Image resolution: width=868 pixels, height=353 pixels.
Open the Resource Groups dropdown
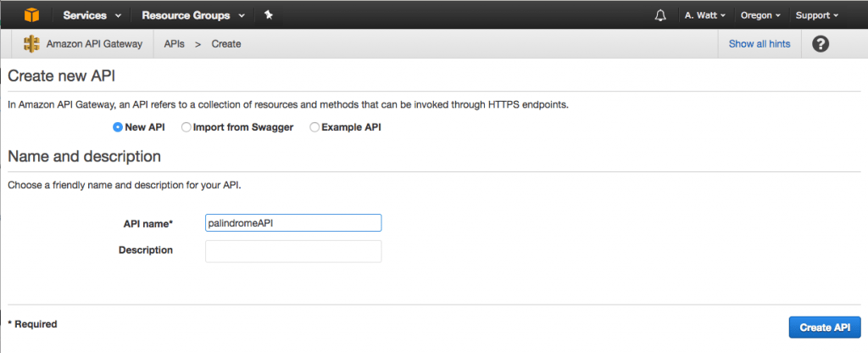(x=193, y=15)
